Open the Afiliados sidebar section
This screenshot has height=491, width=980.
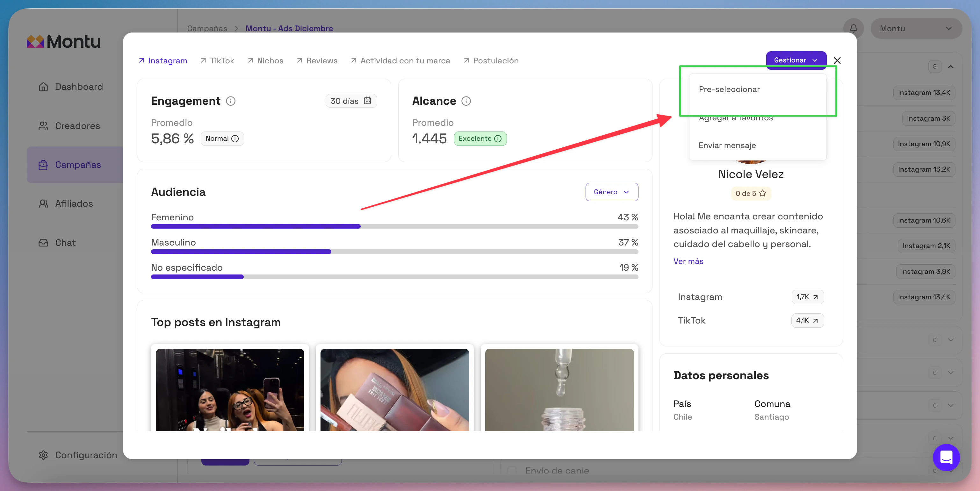click(65, 203)
